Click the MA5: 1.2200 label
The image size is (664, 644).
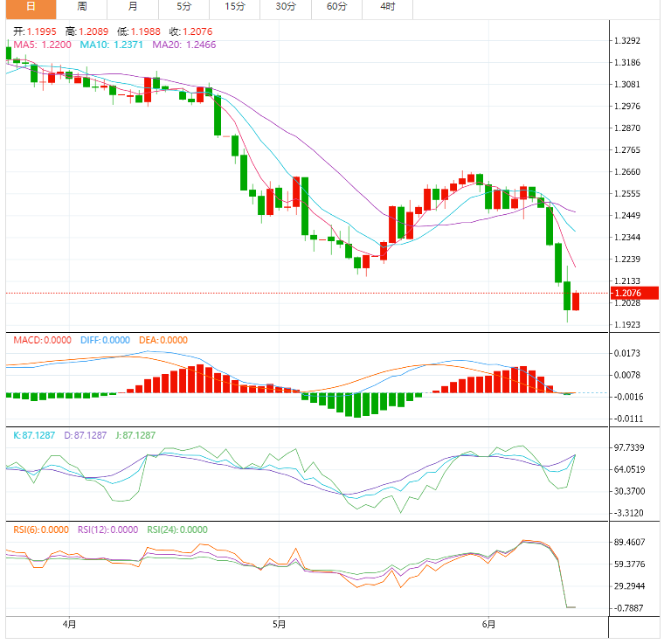click(x=42, y=45)
